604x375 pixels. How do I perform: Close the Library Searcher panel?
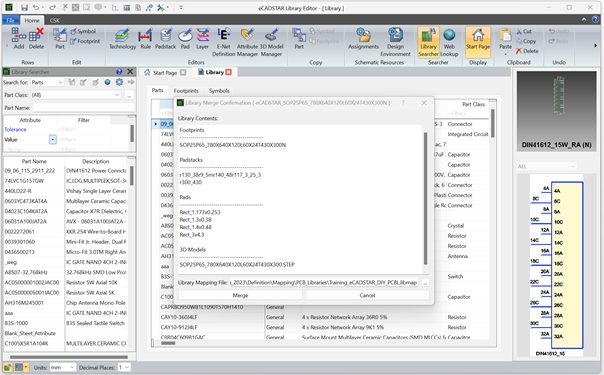pyautogui.click(x=130, y=72)
